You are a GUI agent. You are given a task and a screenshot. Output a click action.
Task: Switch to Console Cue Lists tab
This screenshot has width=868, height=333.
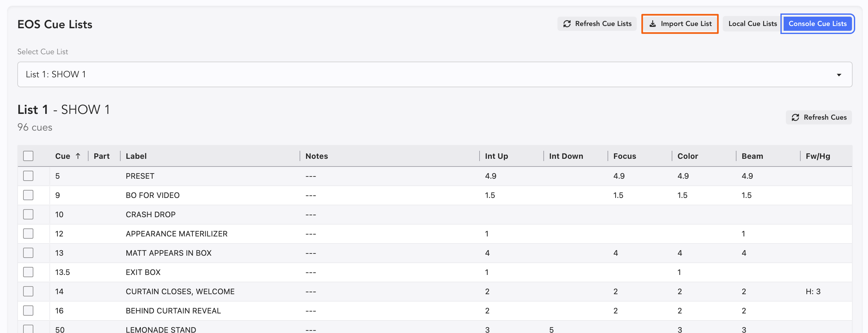[x=817, y=24]
